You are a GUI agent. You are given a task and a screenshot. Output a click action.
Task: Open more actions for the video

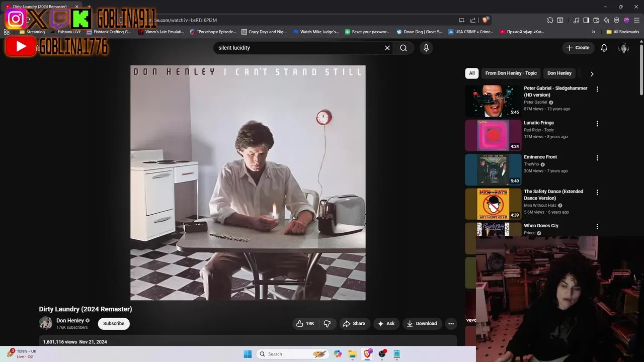pos(451,324)
